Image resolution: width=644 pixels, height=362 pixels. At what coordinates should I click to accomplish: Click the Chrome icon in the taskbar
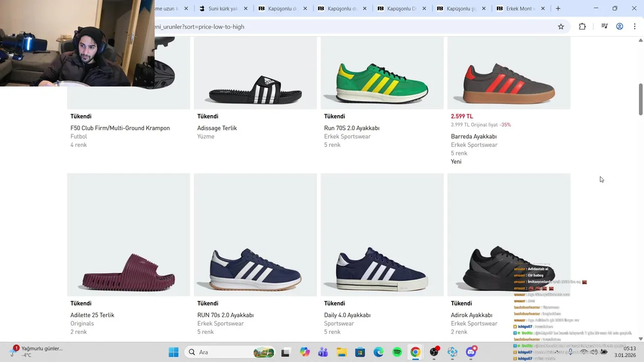[415, 352]
